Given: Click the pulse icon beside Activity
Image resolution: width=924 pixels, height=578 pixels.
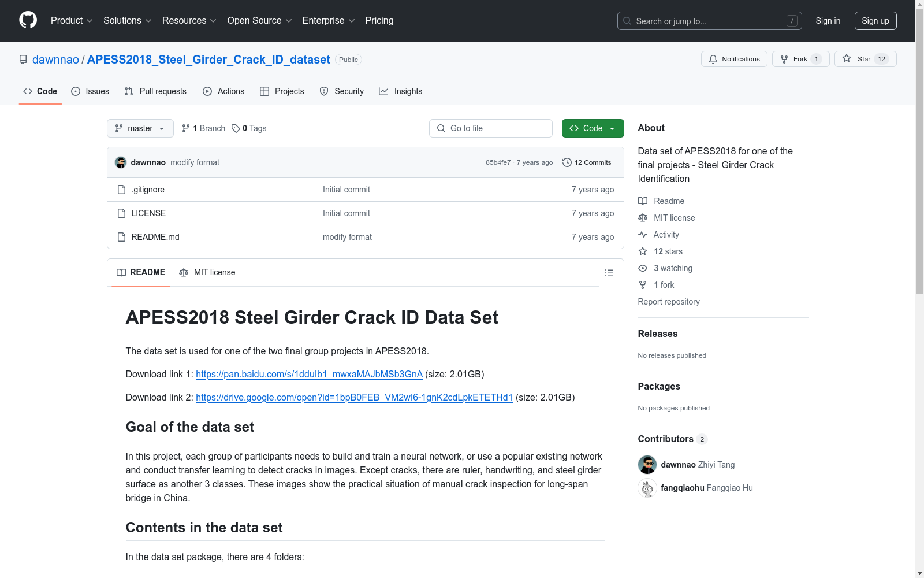Looking at the screenshot, I should point(643,235).
